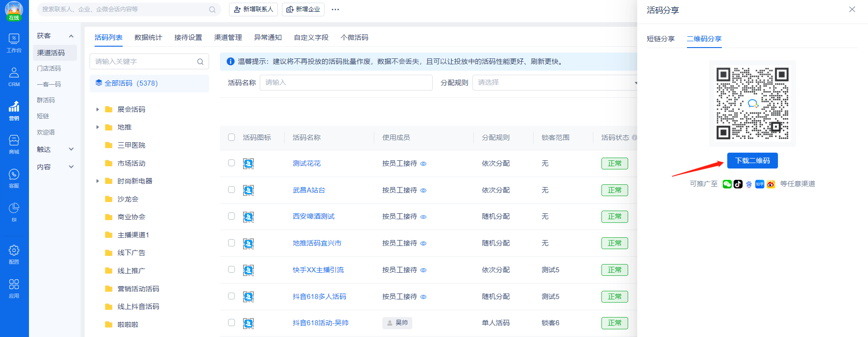Switch to the 个微活码 tab

click(354, 38)
